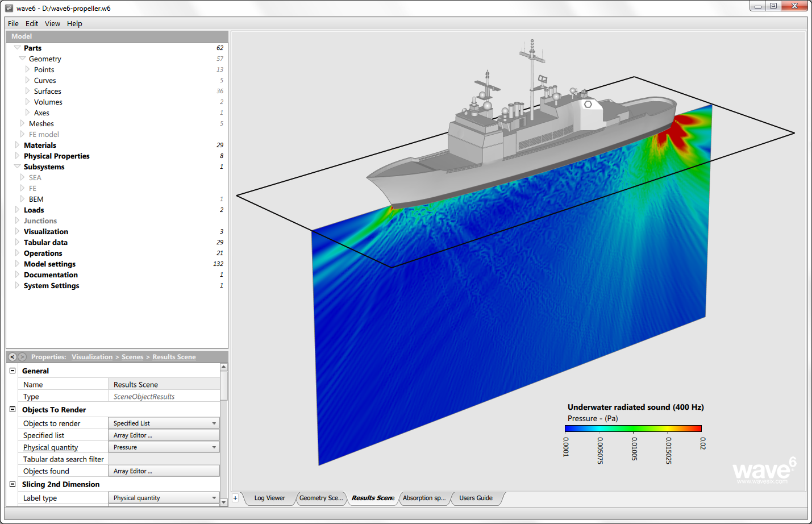Follow the Scenes breadcrumb link
Viewport: 812px width, 524px height.
(132, 357)
